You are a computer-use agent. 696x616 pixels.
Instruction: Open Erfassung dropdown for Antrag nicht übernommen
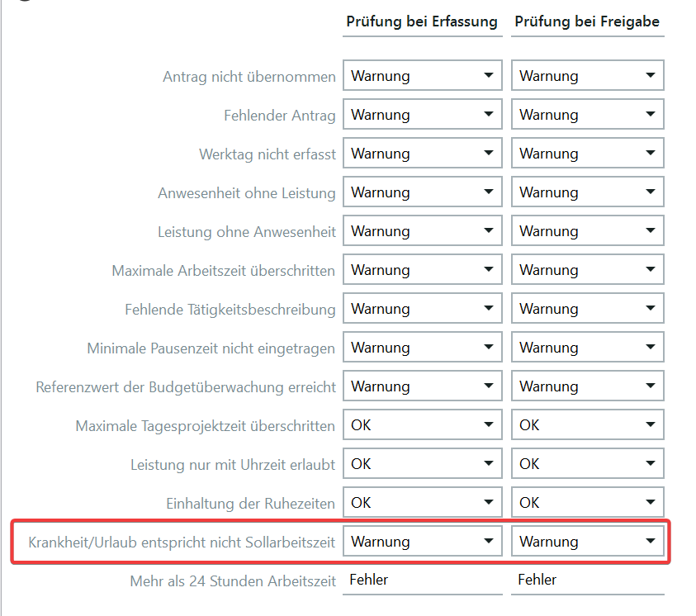pyautogui.click(x=422, y=76)
